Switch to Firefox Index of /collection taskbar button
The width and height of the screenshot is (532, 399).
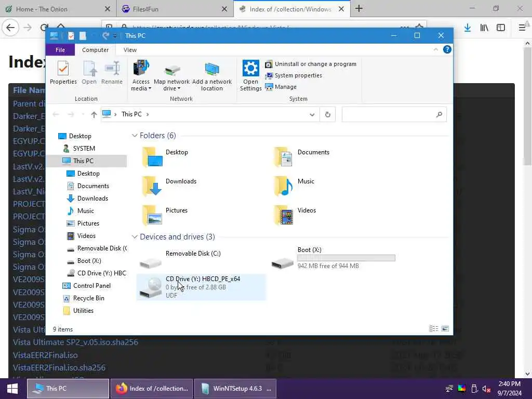[x=152, y=389]
